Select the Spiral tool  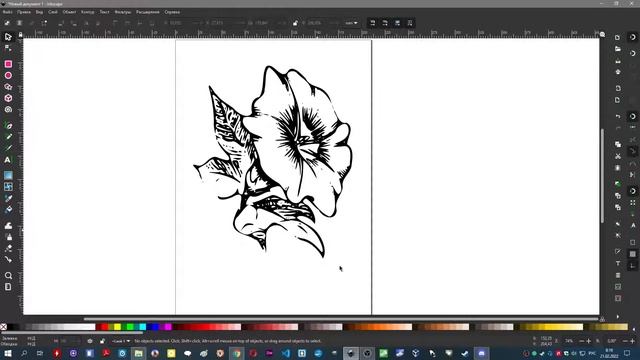[8, 109]
